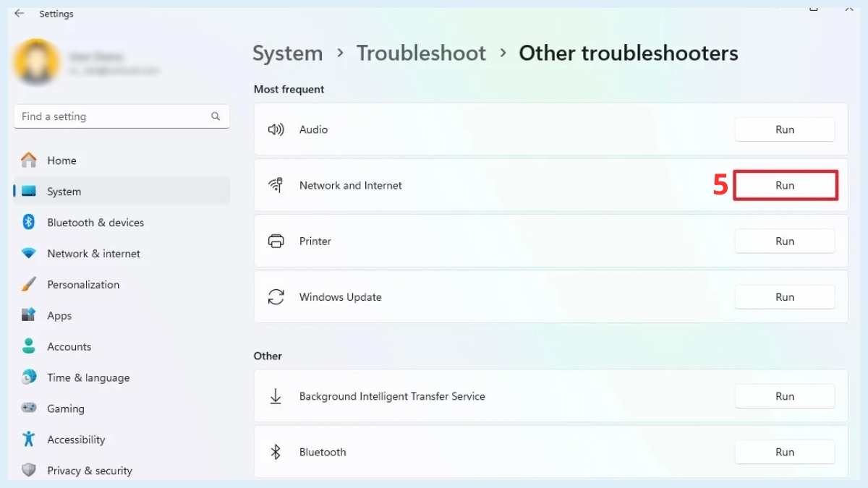868x488 pixels.
Task: Select System in the sidebar
Action: coord(122,192)
